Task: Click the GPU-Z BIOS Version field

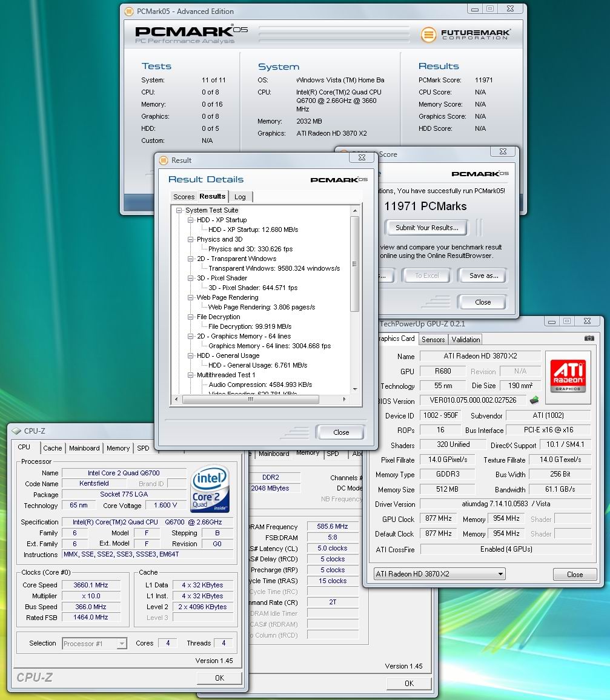Action: tap(473, 400)
